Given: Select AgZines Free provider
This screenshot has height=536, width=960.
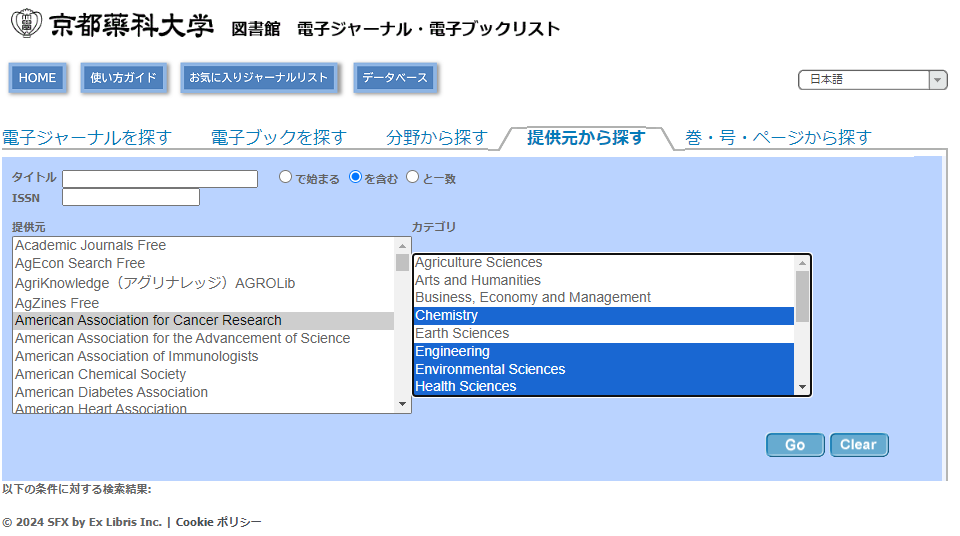Looking at the screenshot, I should 204,303.
